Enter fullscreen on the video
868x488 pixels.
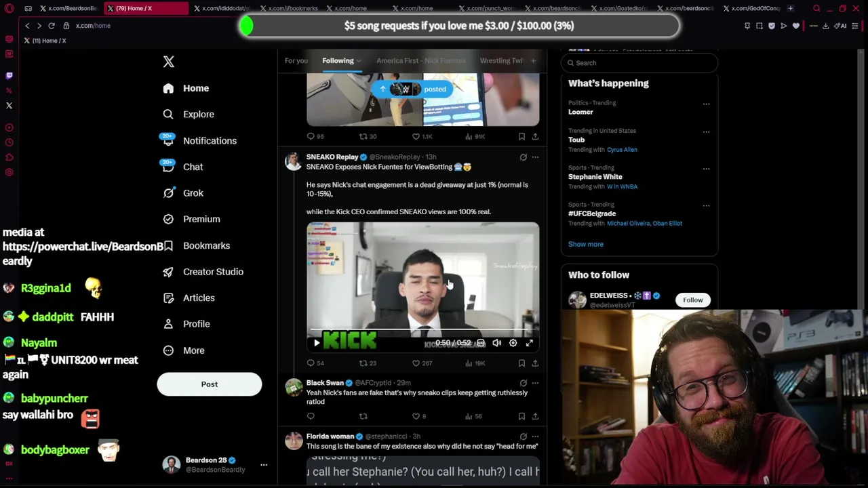point(530,343)
